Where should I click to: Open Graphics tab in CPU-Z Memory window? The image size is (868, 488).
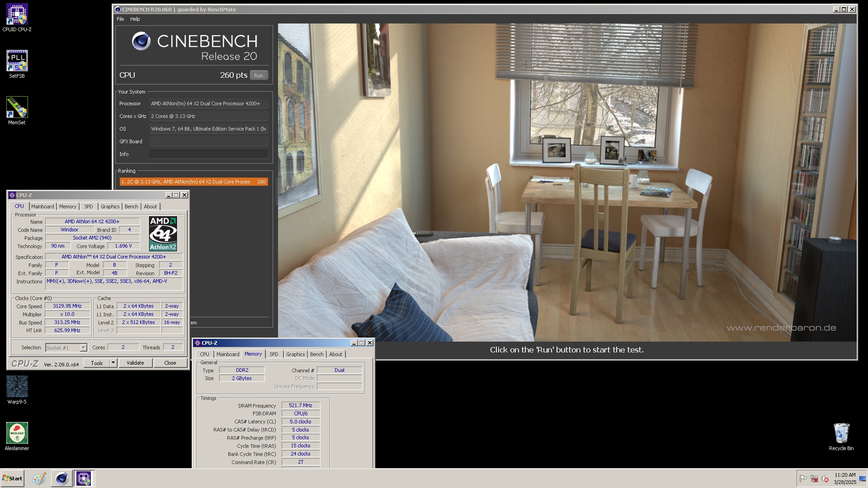click(x=296, y=354)
